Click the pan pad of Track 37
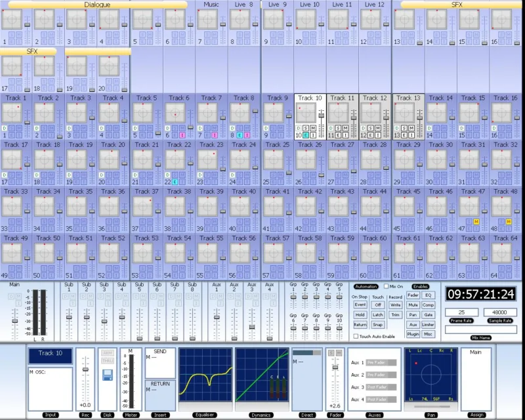Image resolution: width=525 pixels, height=420 pixels. click(x=142, y=206)
